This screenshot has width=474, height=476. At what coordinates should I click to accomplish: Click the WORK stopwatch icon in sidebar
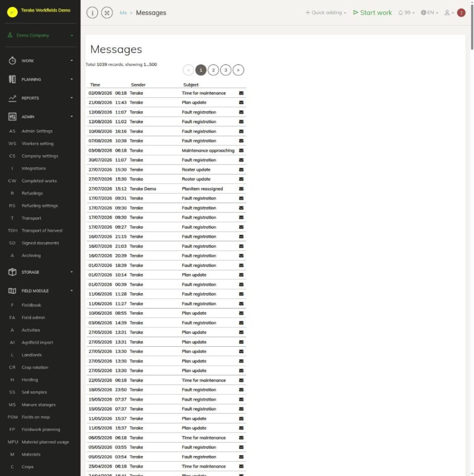point(12,61)
